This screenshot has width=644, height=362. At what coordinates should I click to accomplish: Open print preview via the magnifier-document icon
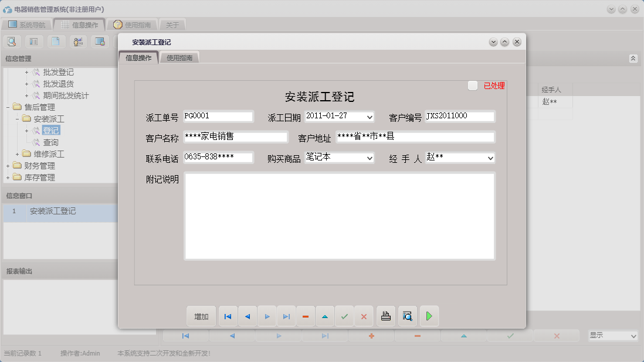coord(407,316)
